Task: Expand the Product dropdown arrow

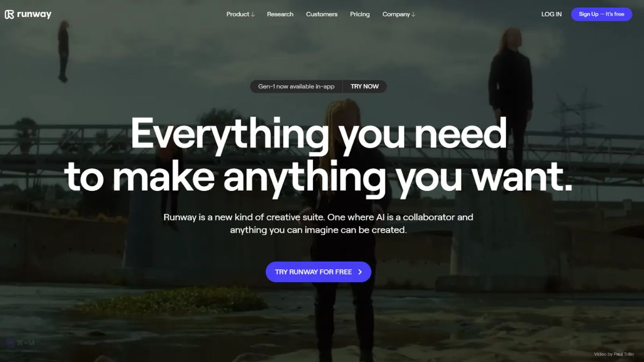Action: pos(253,14)
